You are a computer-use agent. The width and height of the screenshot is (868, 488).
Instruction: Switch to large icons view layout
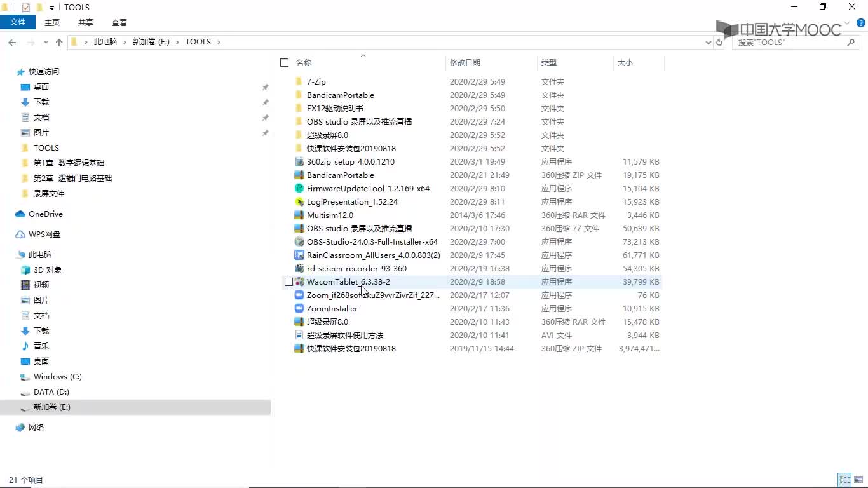pyautogui.click(x=858, y=480)
